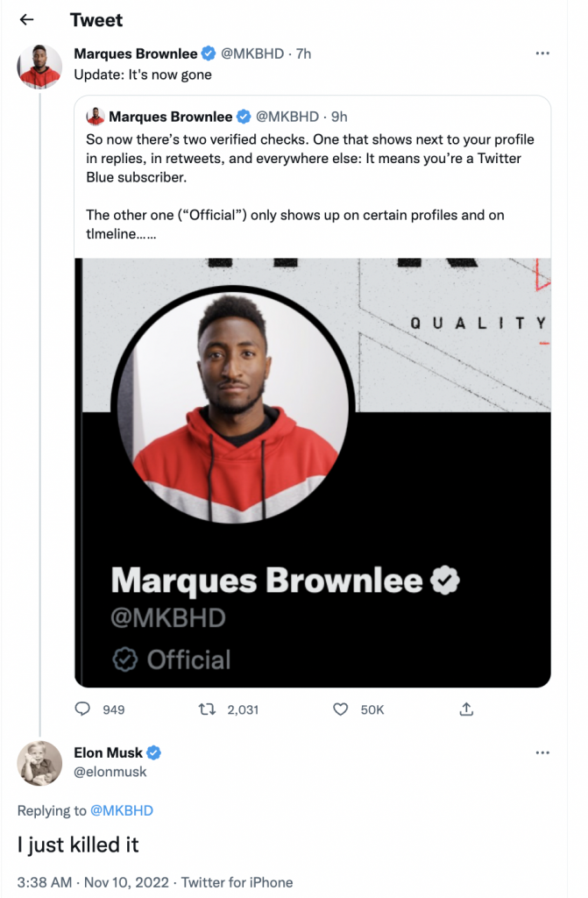Open the reply icon on Marques' tweet
This screenshot has width=588, height=898.
(83, 709)
